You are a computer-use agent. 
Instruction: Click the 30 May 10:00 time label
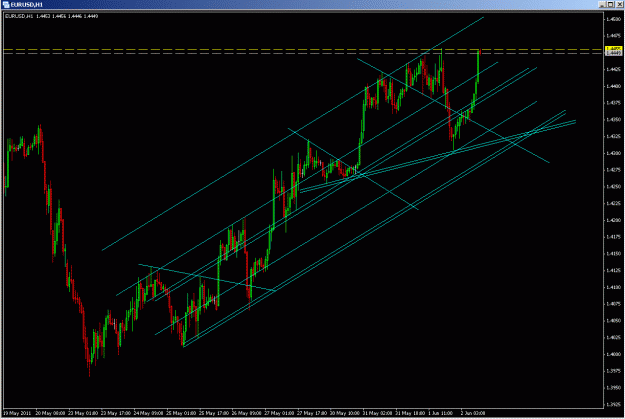(x=345, y=413)
